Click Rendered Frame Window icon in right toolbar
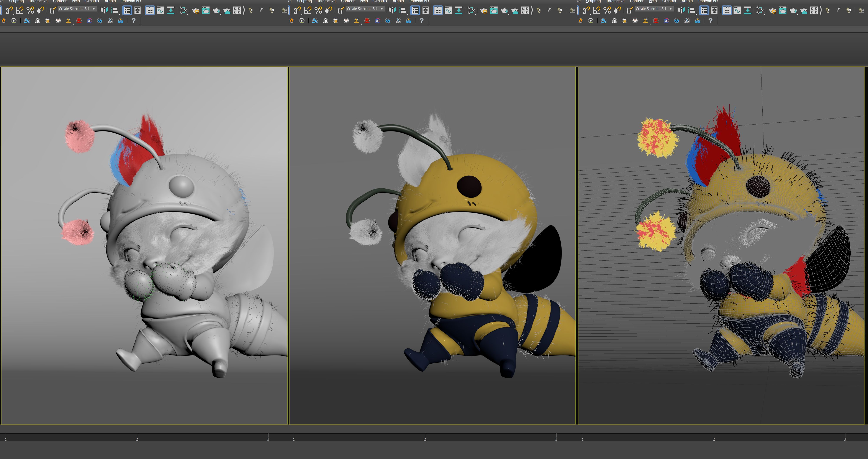 point(782,11)
